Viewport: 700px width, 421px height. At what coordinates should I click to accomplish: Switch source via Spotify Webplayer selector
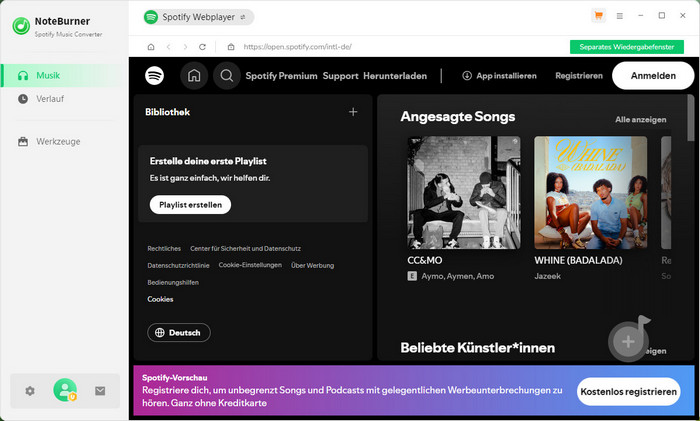point(199,17)
